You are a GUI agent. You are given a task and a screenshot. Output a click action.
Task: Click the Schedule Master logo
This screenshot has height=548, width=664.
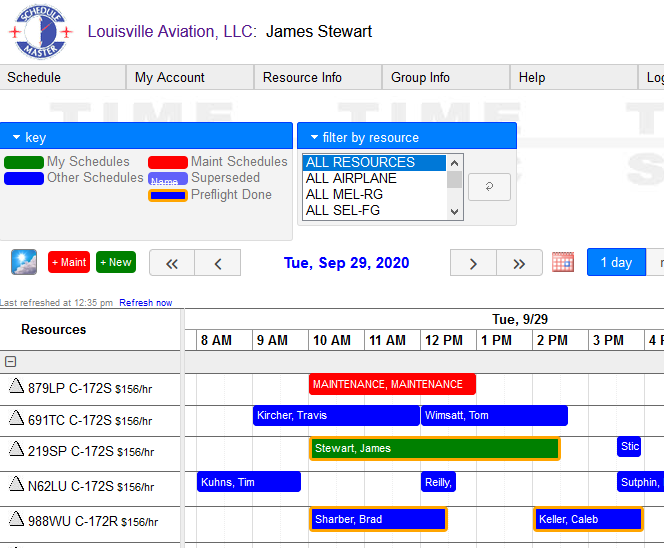pyautogui.click(x=41, y=32)
